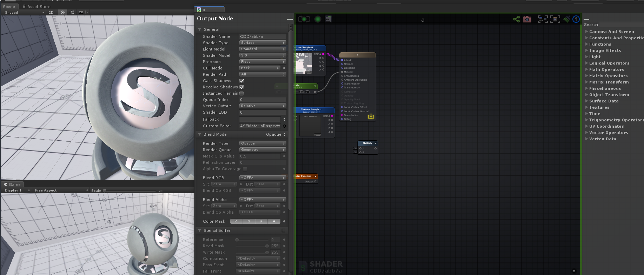Click the RGBA output port of Texture Sample 0
The height and width of the screenshot is (275, 644).
pyautogui.click(x=323, y=54)
